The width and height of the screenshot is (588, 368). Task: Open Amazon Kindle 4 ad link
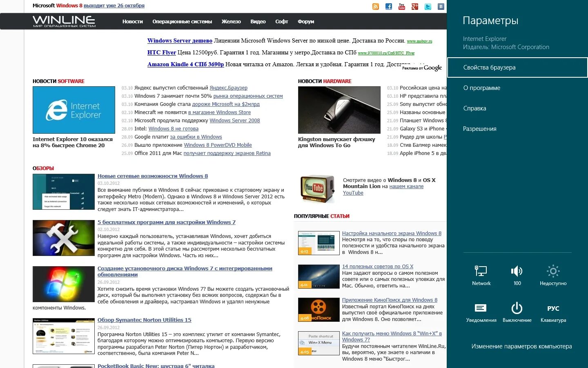pyautogui.click(x=185, y=64)
